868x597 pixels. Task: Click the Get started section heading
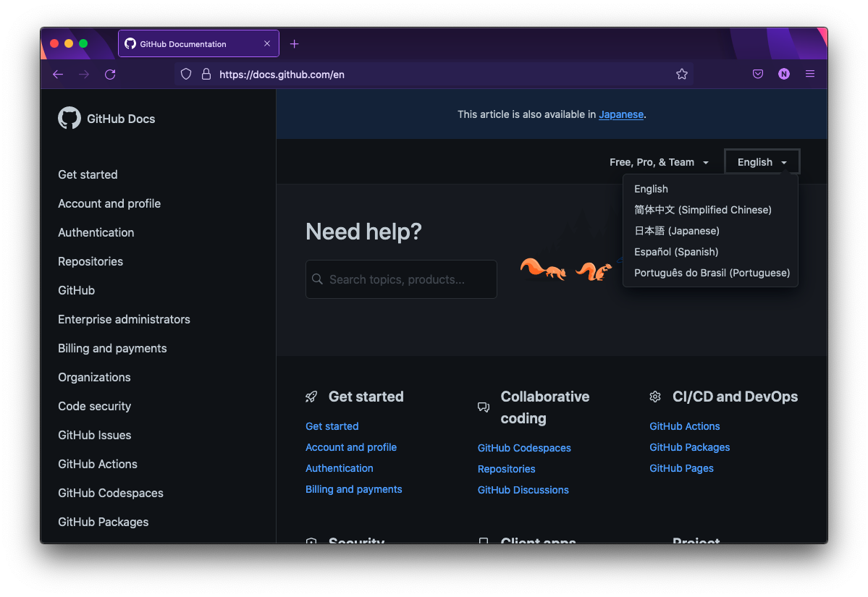(366, 397)
